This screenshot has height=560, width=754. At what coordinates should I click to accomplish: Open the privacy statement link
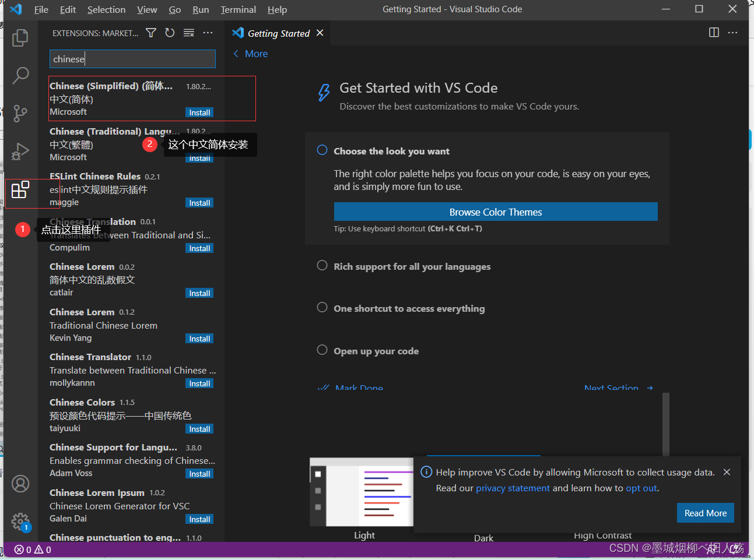[x=513, y=488]
